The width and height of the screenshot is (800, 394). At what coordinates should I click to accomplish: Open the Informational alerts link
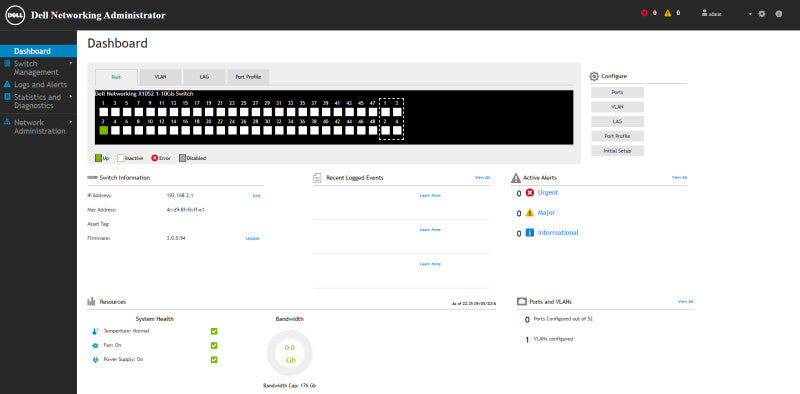pyautogui.click(x=558, y=232)
